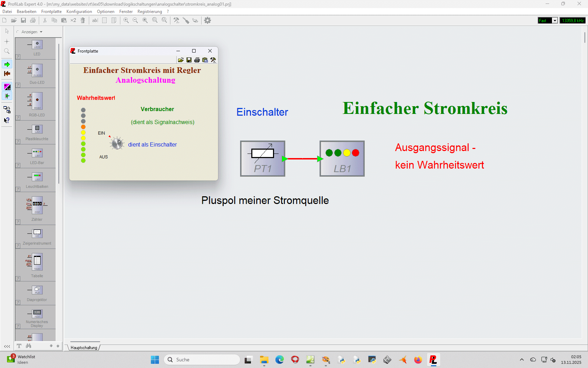Click the open folder icon in Frontplatte window
Image resolution: width=588 pixels, height=368 pixels.
[181, 60]
